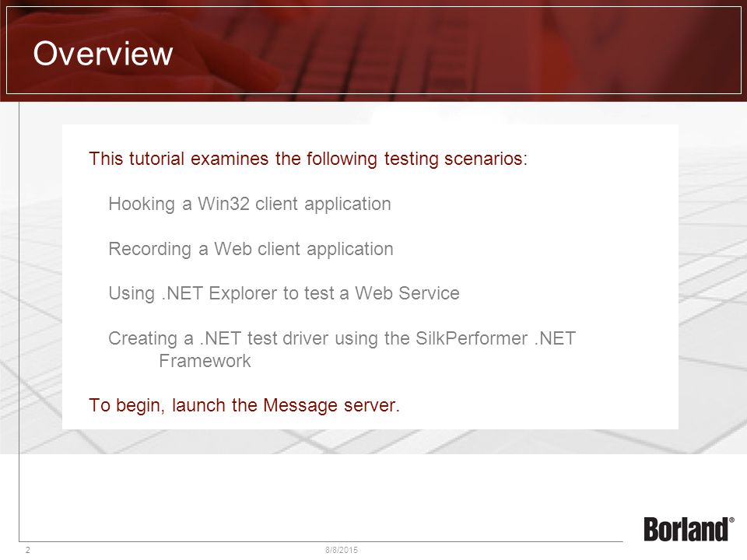Click the date 8/8/2015 in footer

click(341, 550)
